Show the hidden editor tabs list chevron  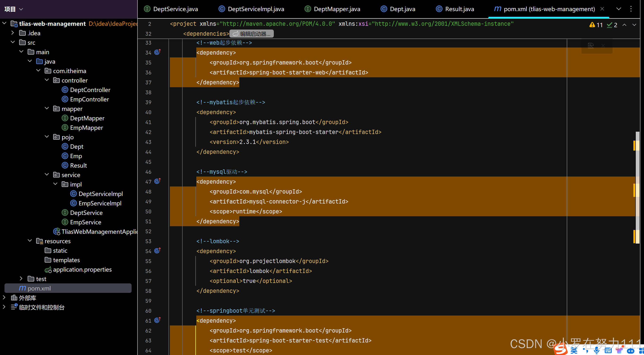click(x=618, y=9)
